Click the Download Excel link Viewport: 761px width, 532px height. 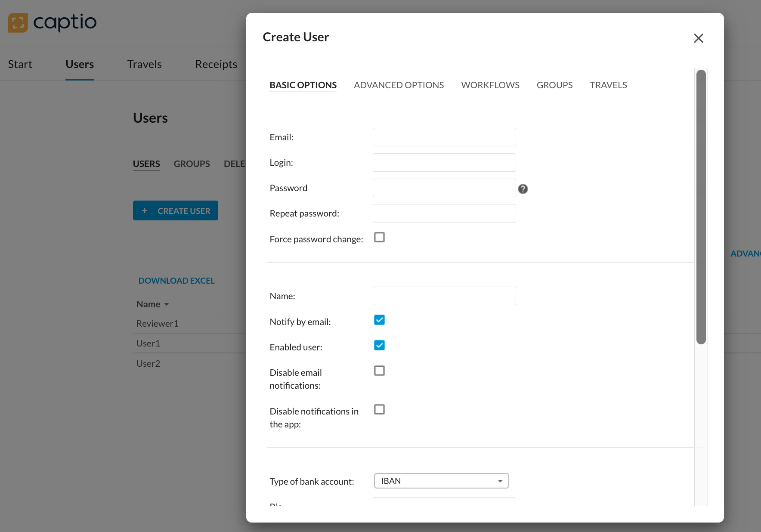[x=176, y=281]
